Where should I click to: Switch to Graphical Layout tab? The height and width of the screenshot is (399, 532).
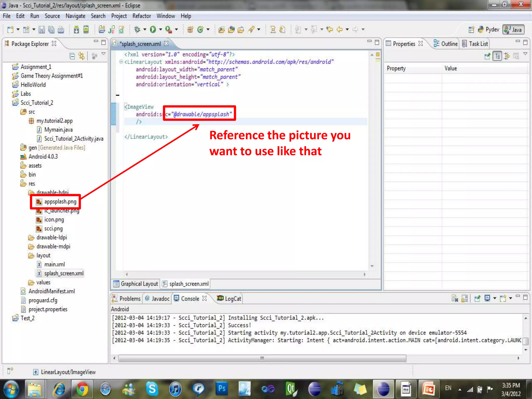coord(136,284)
